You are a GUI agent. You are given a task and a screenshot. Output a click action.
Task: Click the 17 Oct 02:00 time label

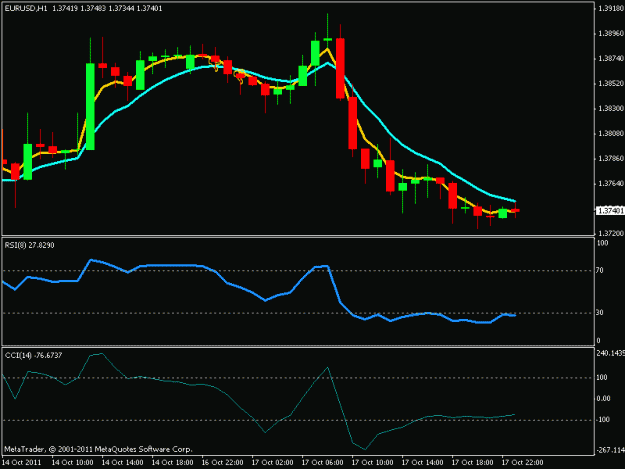[272, 463]
